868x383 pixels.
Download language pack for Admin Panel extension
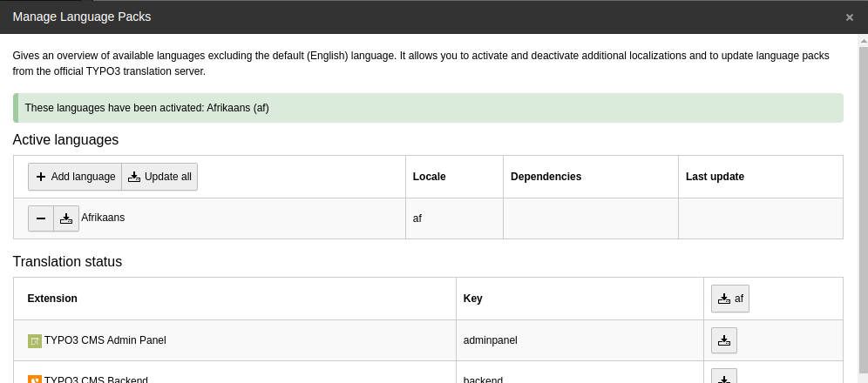click(x=724, y=340)
